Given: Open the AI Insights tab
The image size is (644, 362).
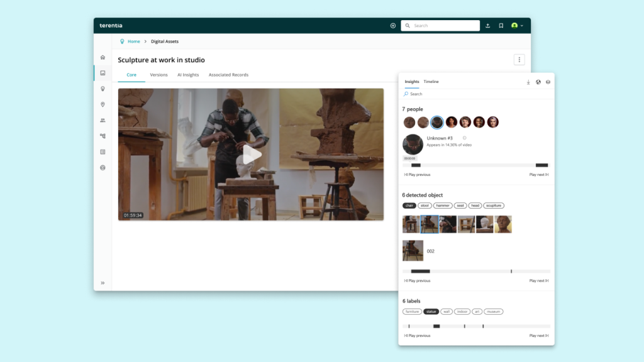Looking at the screenshot, I should point(187,74).
